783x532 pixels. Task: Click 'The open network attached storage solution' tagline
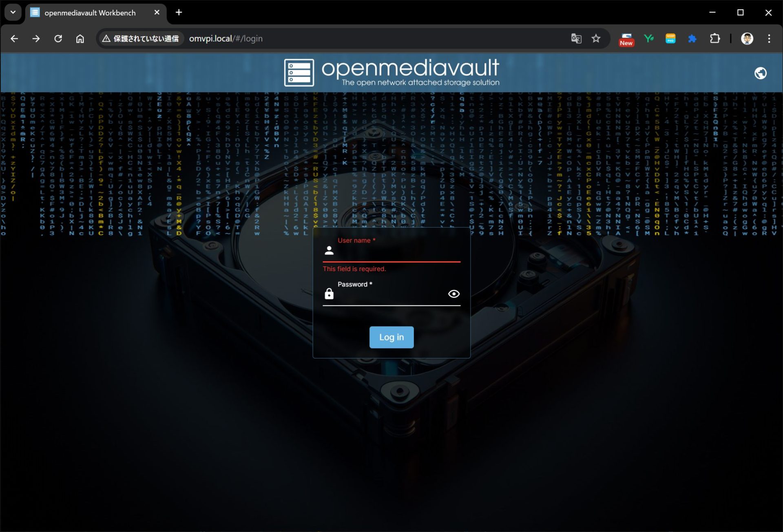[x=420, y=82]
